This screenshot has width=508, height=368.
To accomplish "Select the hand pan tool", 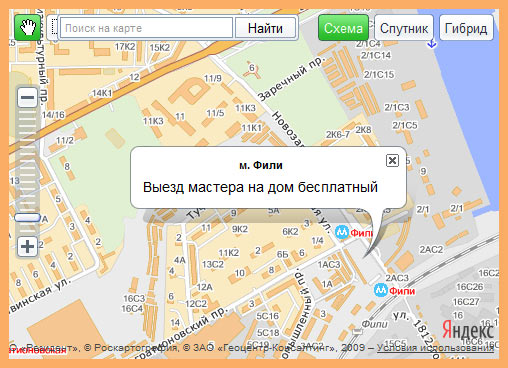I will click(28, 28).
